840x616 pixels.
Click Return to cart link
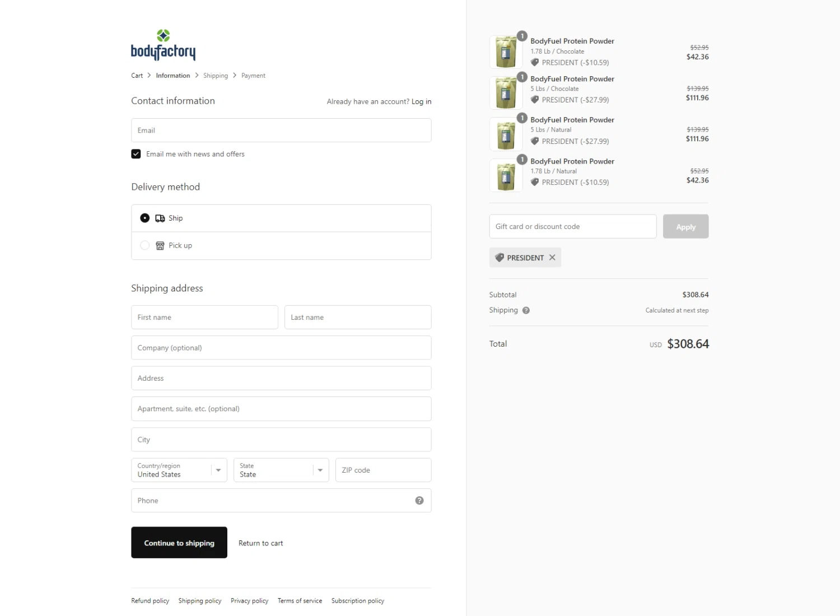click(x=261, y=543)
